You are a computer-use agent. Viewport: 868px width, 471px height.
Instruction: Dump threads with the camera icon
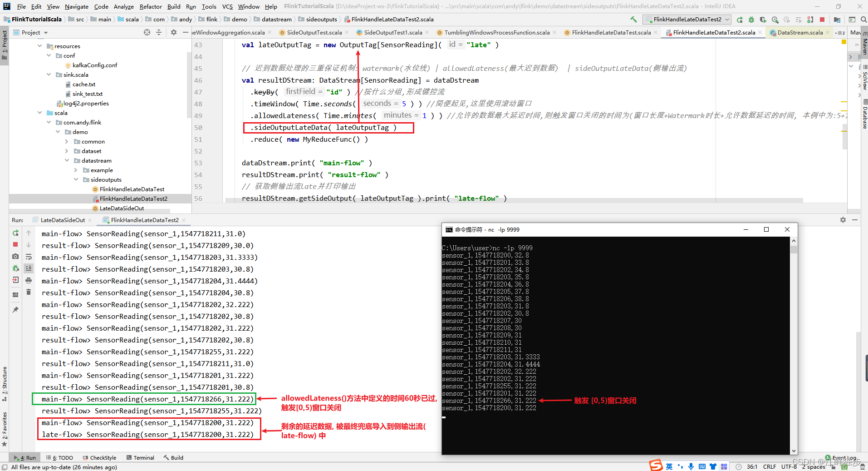click(x=15, y=256)
